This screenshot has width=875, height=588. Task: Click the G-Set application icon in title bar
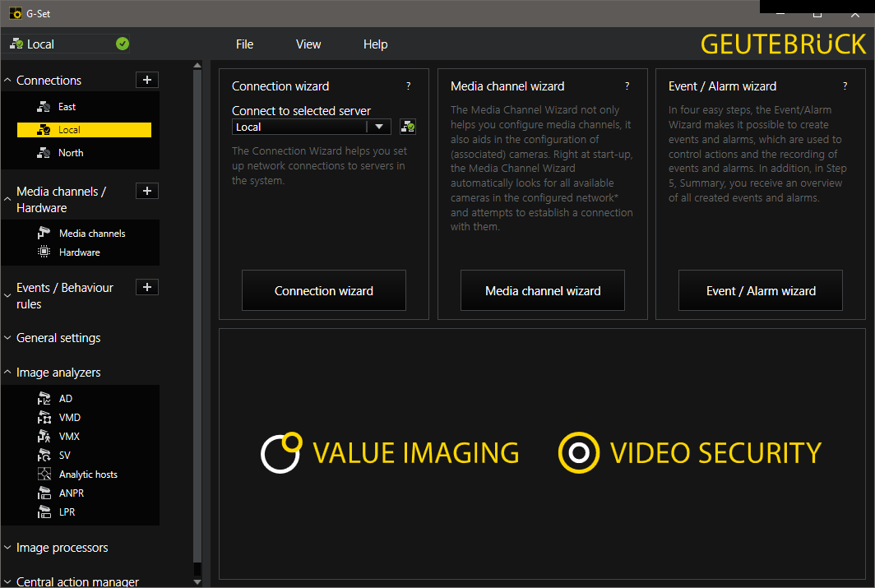[16, 13]
